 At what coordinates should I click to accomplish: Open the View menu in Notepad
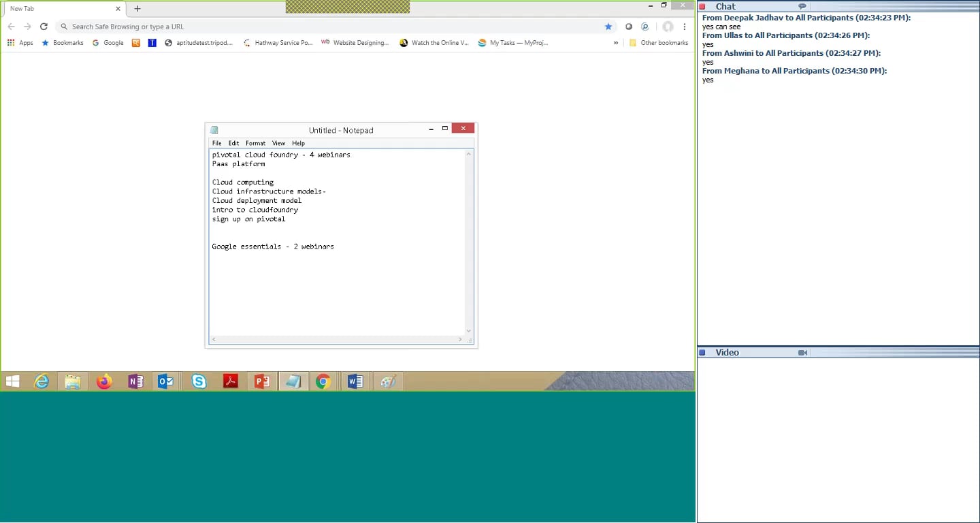click(x=278, y=143)
